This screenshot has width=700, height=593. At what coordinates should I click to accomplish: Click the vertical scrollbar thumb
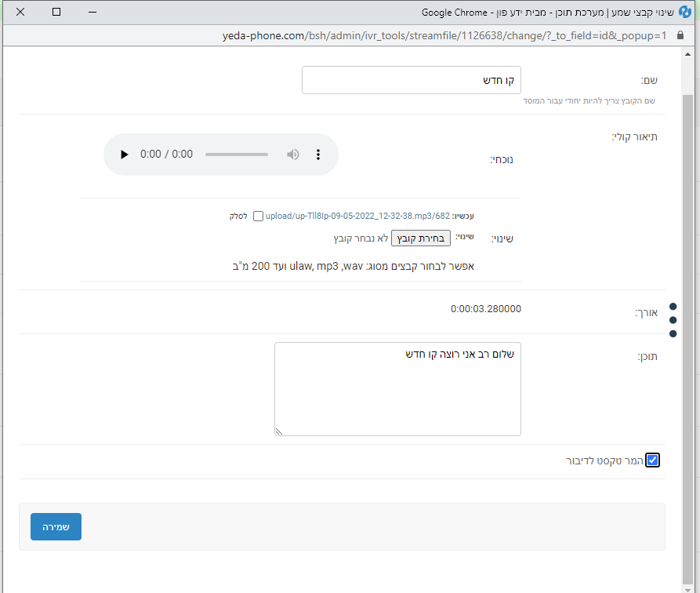point(687,338)
